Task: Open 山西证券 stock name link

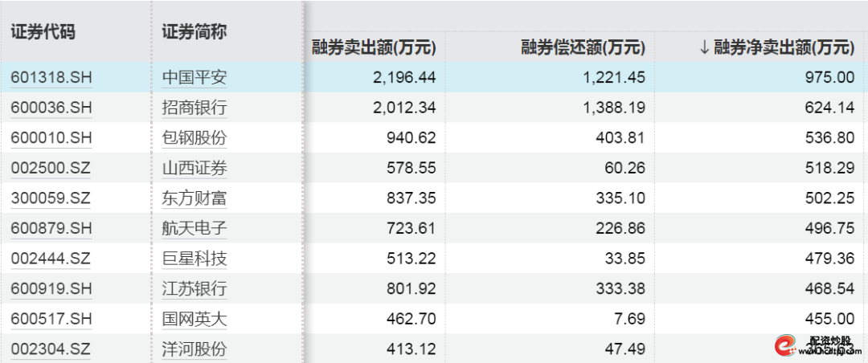Action: 194,168
